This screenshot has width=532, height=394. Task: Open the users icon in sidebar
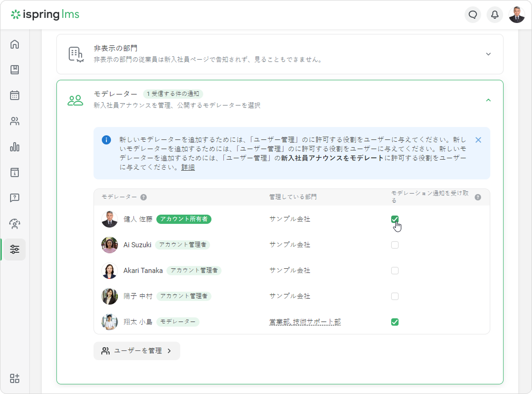pyautogui.click(x=15, y=122)
